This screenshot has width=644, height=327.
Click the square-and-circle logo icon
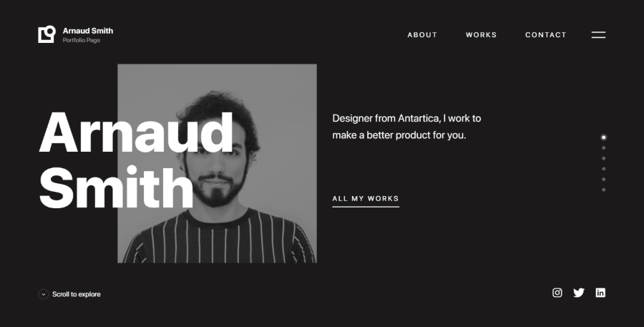tap(47, 34)
